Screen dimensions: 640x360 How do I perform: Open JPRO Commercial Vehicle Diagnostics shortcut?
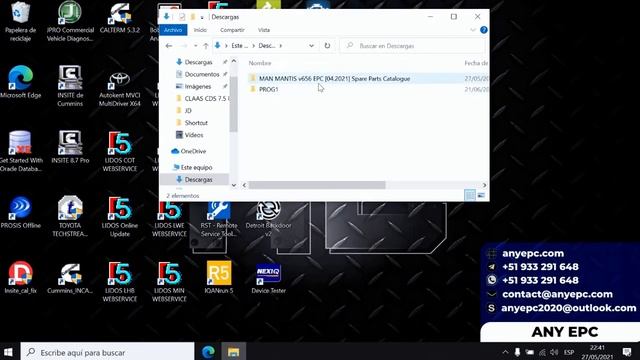point(70,21)
